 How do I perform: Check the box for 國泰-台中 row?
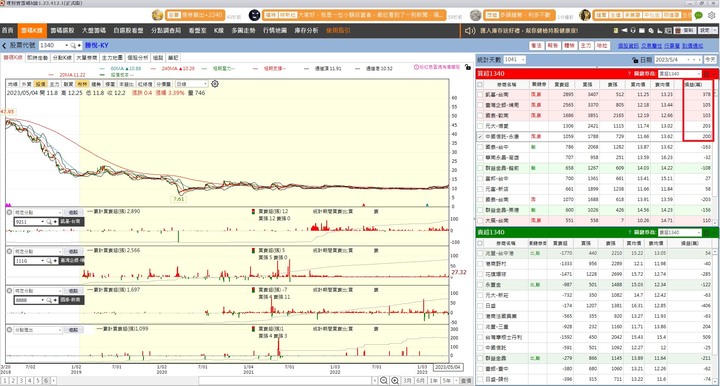pyautogui.click(x=480, y=147)
